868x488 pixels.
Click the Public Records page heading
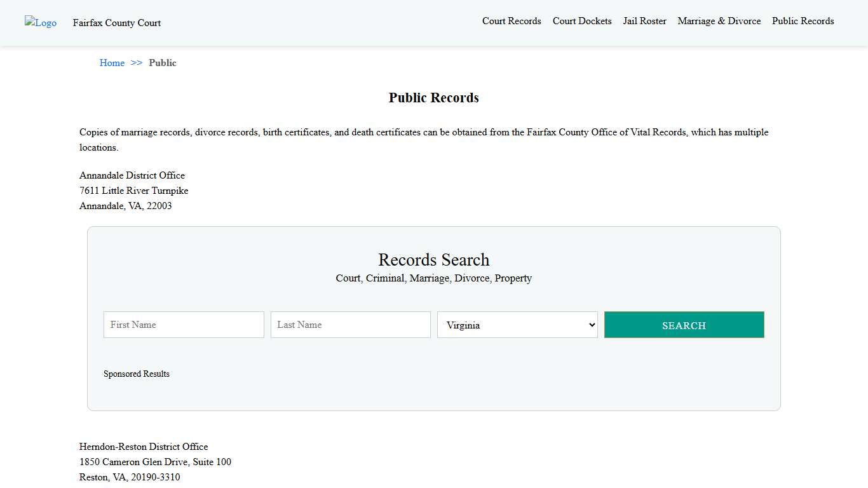click(433, 97)
